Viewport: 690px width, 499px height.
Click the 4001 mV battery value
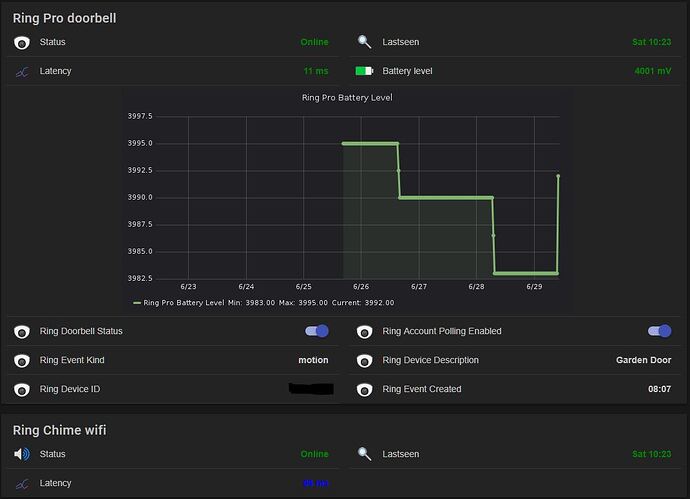tap(653, 72)
